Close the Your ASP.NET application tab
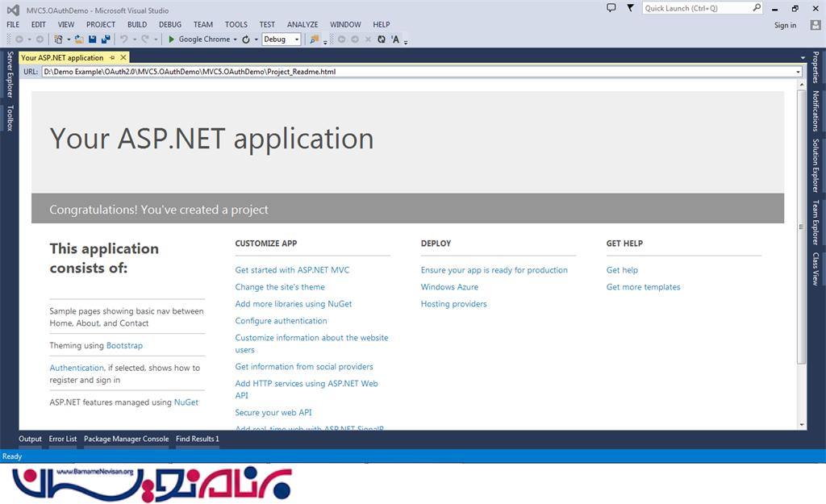This screenshot has width=826, height=504. coord(123,57)
